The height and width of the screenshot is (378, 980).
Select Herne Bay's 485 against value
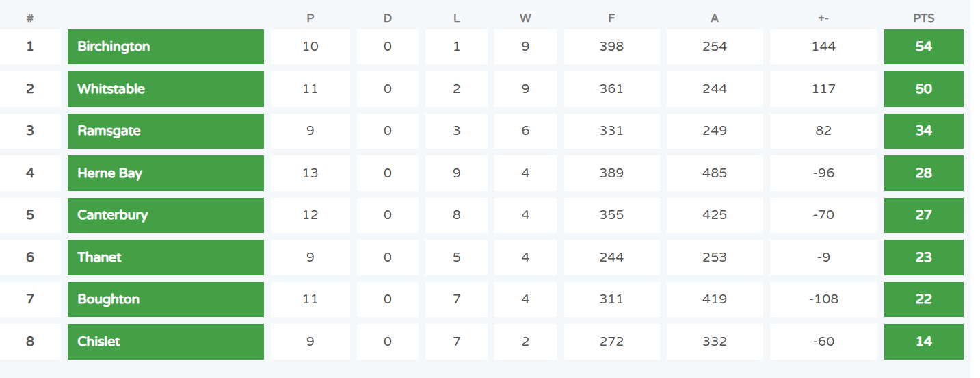715,173
